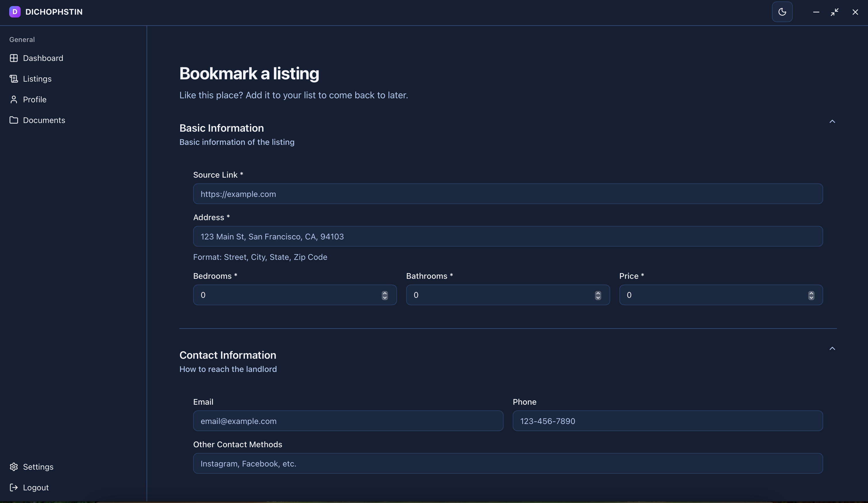
Task: Toggle dark mode with the moon button
Action: click(782, 12)
